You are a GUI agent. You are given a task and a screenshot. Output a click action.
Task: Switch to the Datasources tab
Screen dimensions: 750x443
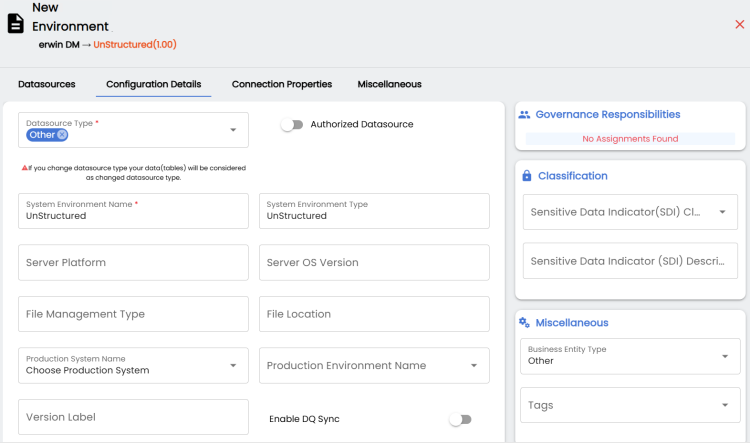tap(47, 85)
